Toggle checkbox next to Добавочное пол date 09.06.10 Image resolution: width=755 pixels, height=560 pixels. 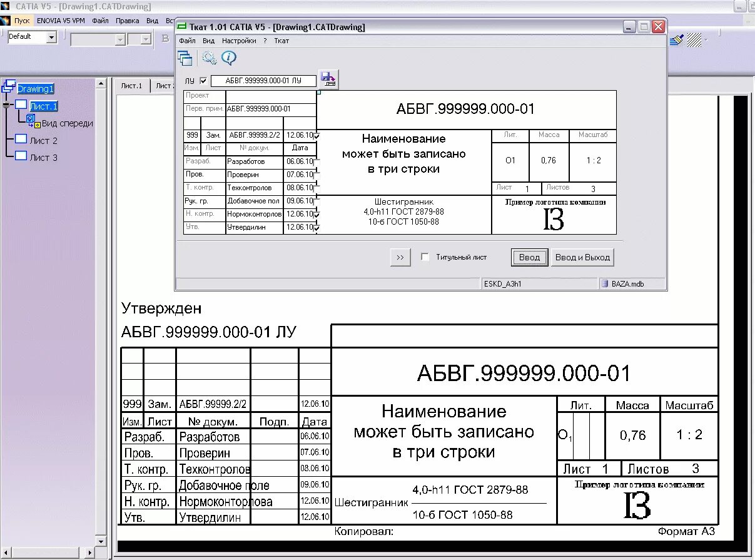[317, 201]
